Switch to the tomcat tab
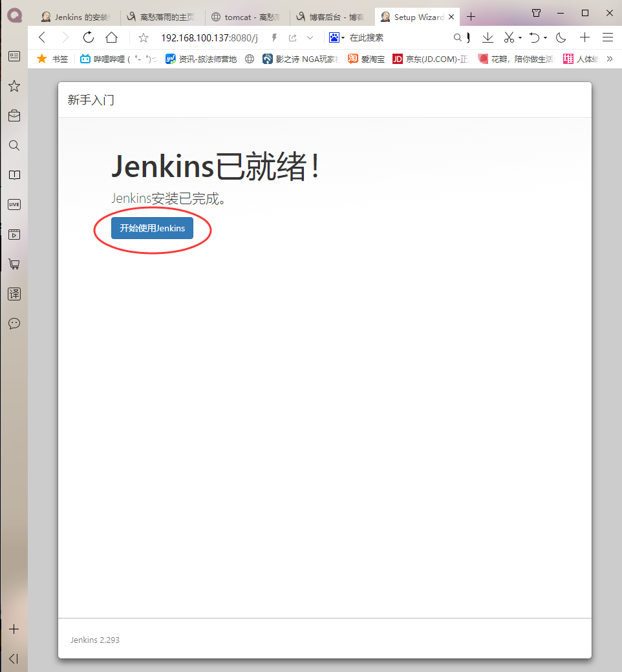This screenshot has width=622, height=672. (x=247, y=17)
